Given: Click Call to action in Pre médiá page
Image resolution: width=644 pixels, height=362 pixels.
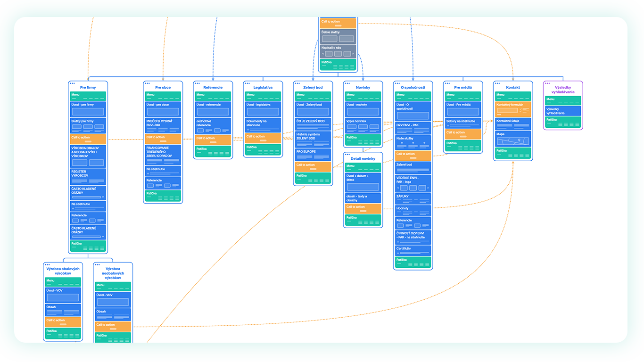Looking at the screenshot, I should (x=462, y=134).
